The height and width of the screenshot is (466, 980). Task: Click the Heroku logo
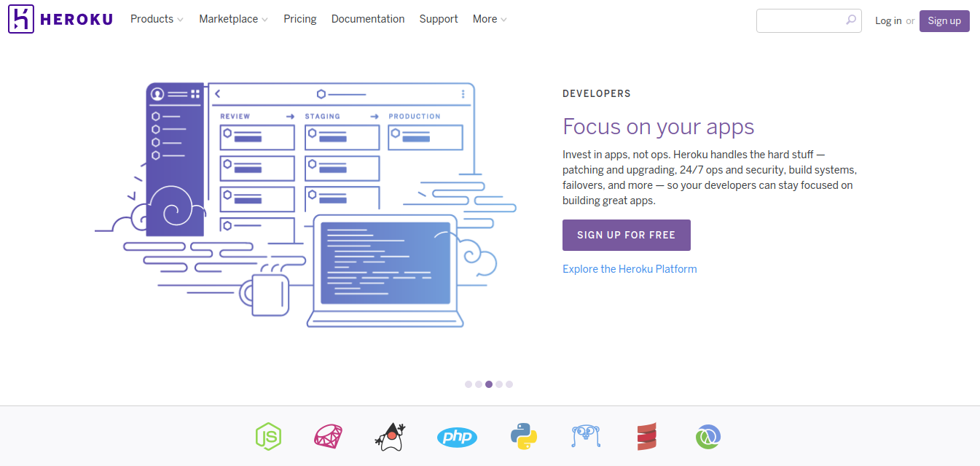(x=60, y=19)
